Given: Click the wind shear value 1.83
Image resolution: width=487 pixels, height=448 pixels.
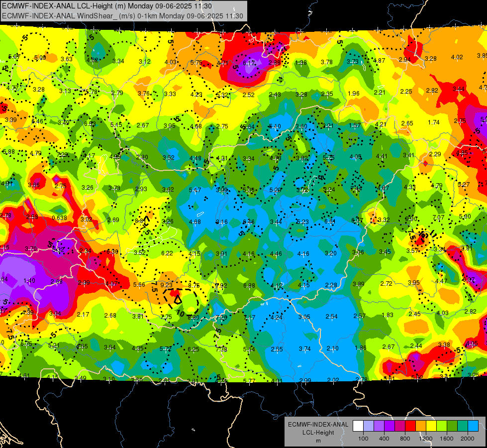Looking at the screenshot, I should pyautogui.click(x=388, y=315).
